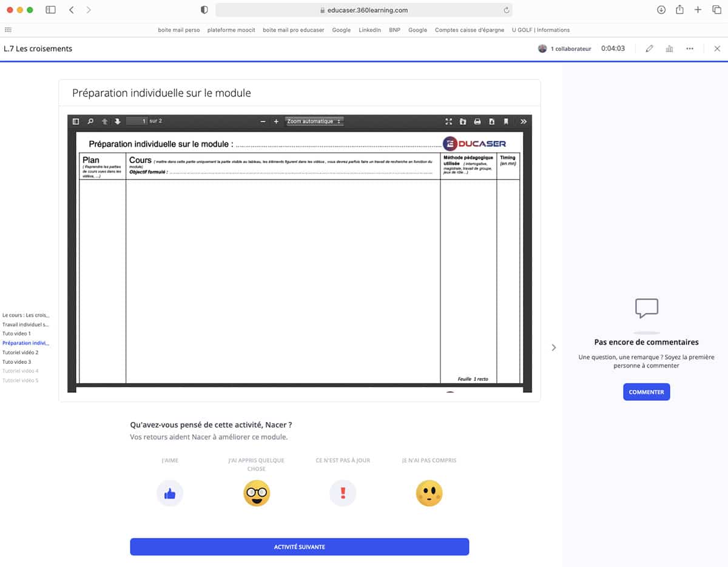Click the Activité suivante button
This screenshot has width=728, height=567.
(x=300, y=547)
